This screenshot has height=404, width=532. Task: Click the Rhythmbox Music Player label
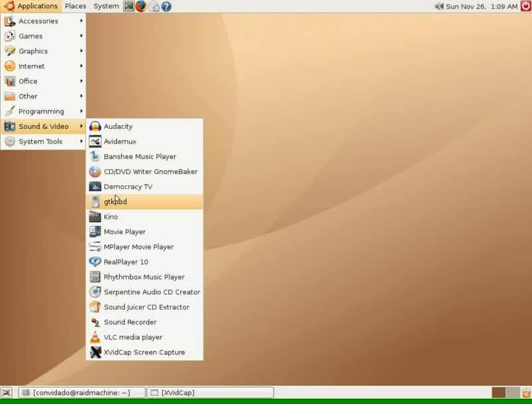(x=144, y=277)
